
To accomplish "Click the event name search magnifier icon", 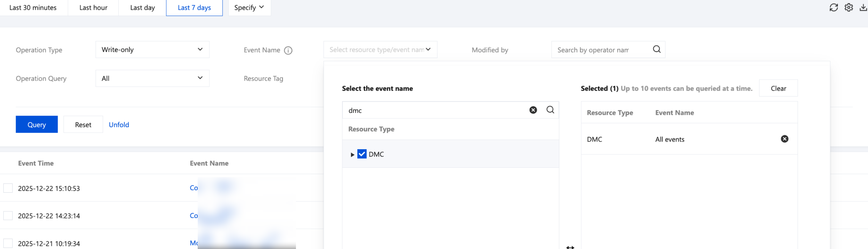I will 550,110.
